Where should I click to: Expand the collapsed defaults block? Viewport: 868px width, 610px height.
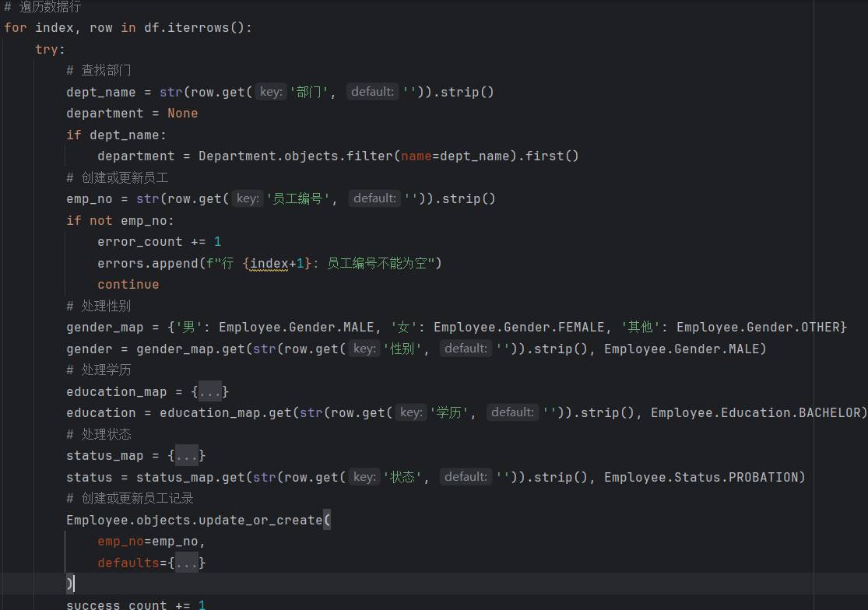click(187, 563)
